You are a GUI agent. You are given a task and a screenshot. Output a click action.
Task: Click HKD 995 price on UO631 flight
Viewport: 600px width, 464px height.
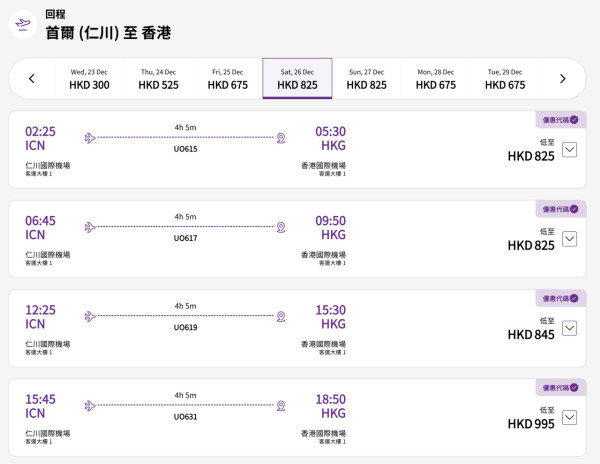531,424
